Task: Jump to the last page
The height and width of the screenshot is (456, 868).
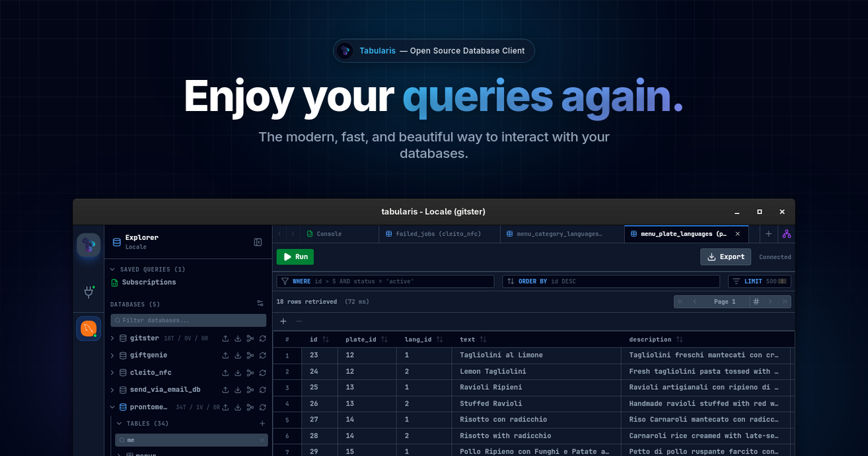Action: click(785, 302)
